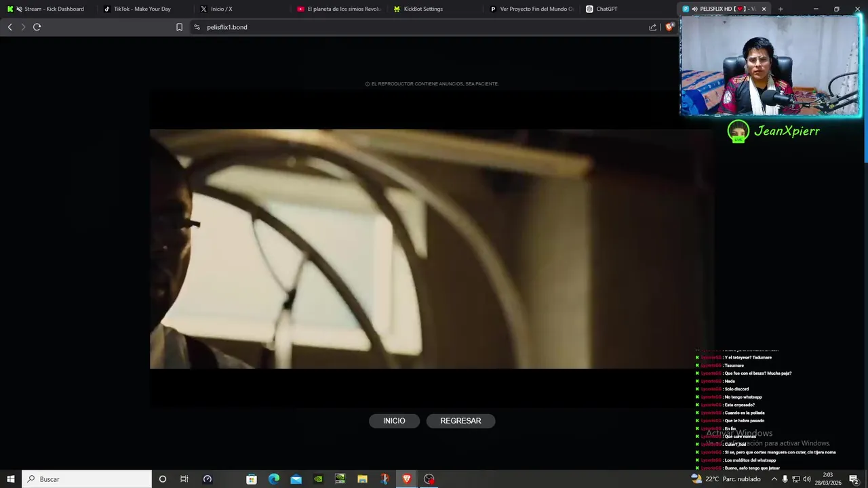
Task: Click the reproductor contiene anuncios notice
Action: point(432,84)
